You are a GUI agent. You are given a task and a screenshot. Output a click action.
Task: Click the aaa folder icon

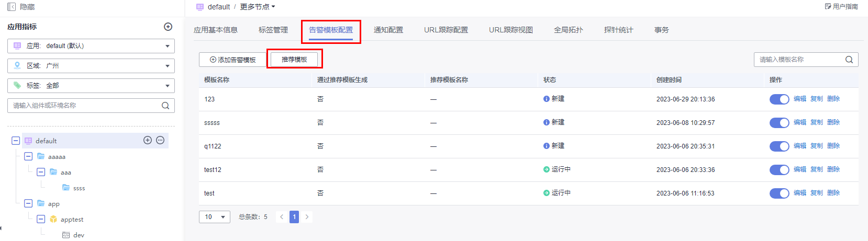[53, 172]
